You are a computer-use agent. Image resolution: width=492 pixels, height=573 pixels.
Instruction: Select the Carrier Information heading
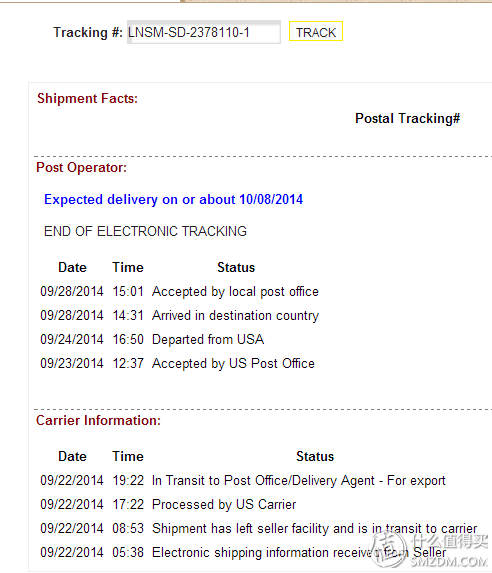pyautogui.click(x=98, y=421)
